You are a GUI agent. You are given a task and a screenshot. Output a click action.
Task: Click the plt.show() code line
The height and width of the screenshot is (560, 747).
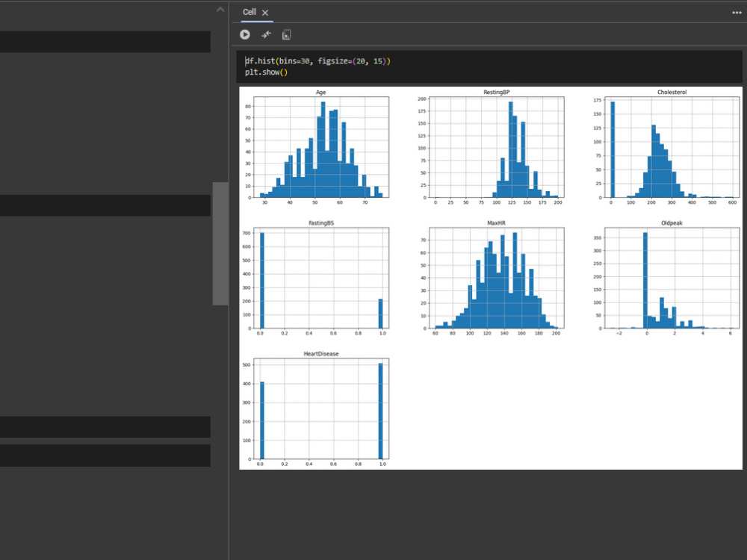coord(267,72)
